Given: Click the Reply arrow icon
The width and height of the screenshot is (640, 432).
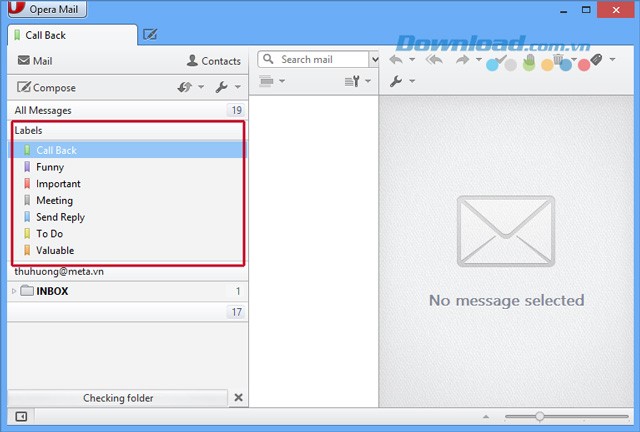Looking at the screenshot, I should 396,60.
